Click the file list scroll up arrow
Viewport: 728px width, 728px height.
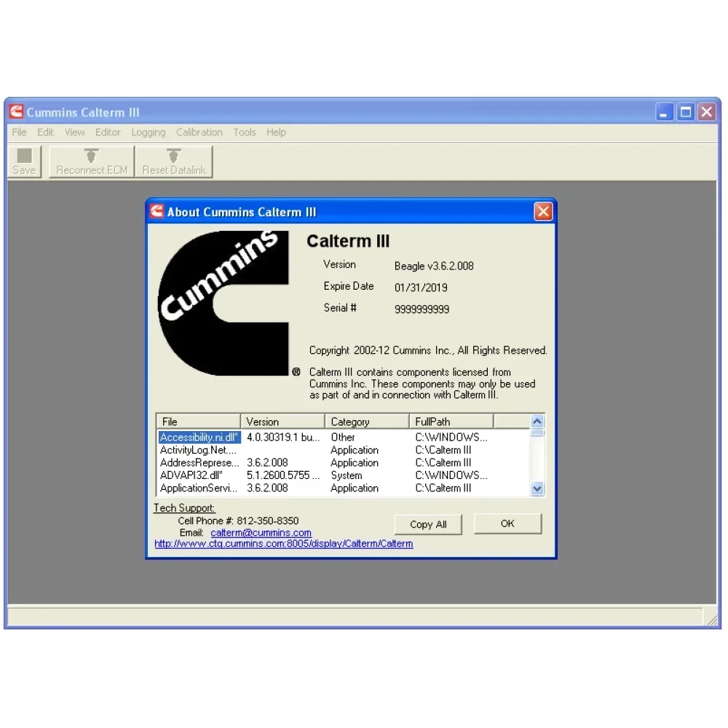tap(537, 421)
